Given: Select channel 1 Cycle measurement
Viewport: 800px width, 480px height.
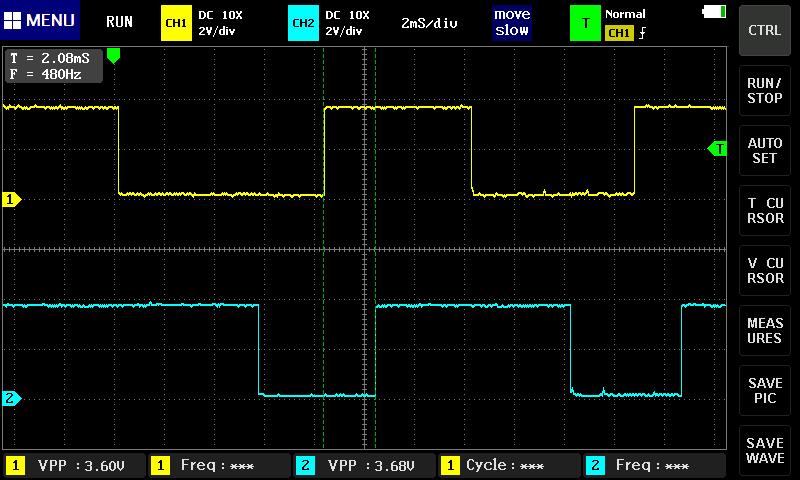Looking at the screenshot, I should pos(510,465).
